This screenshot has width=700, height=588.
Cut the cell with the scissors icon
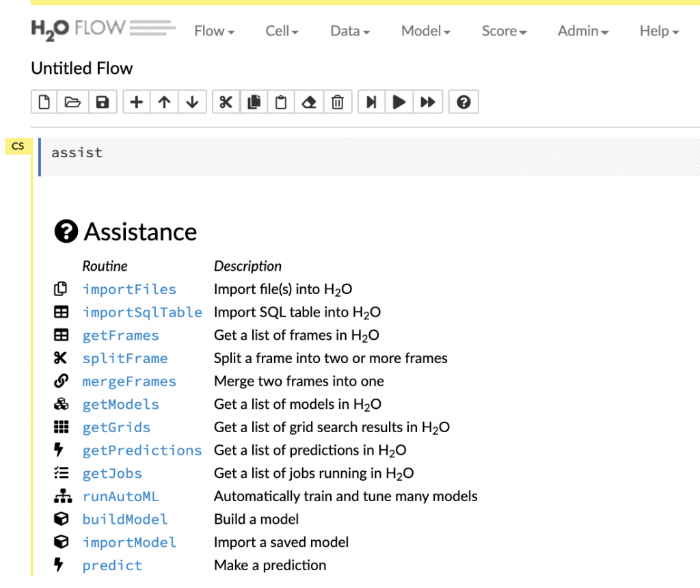point(226,102)
